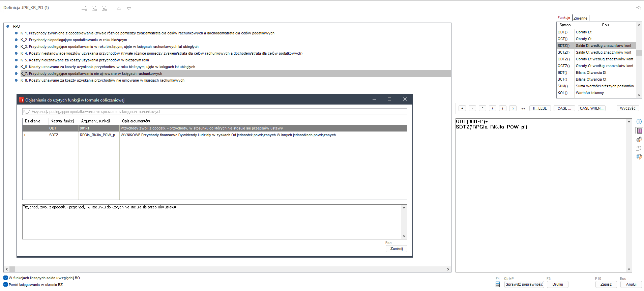Open the Funkcje tab

pyautogui.click(x=563, y=18)
